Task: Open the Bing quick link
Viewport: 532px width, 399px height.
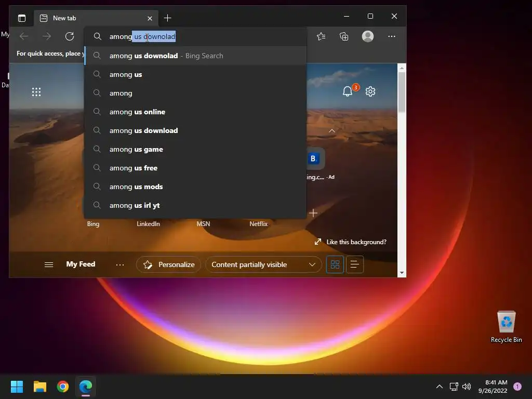Action: 93,223
